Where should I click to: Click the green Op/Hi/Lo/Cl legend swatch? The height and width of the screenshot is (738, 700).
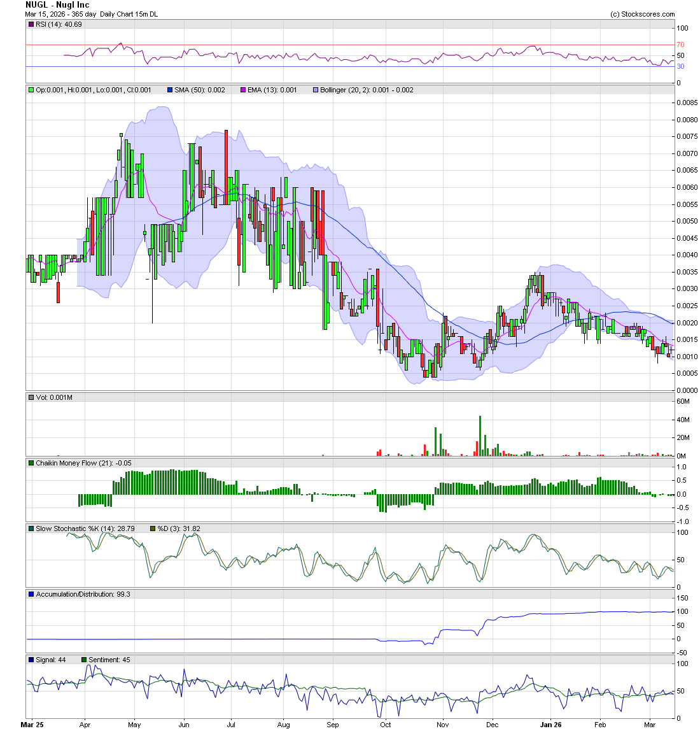[x=31, y=90]
